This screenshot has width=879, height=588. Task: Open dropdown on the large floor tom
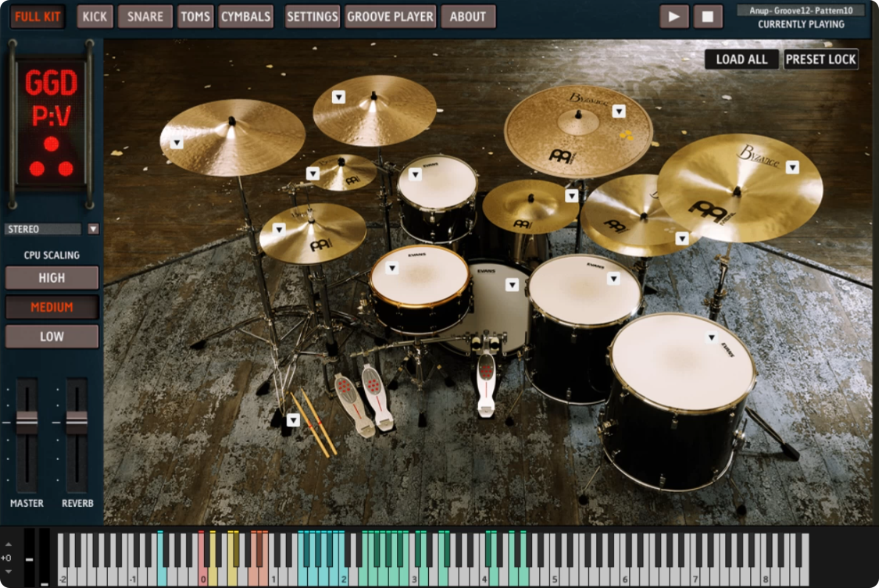[x=711, y=337]
